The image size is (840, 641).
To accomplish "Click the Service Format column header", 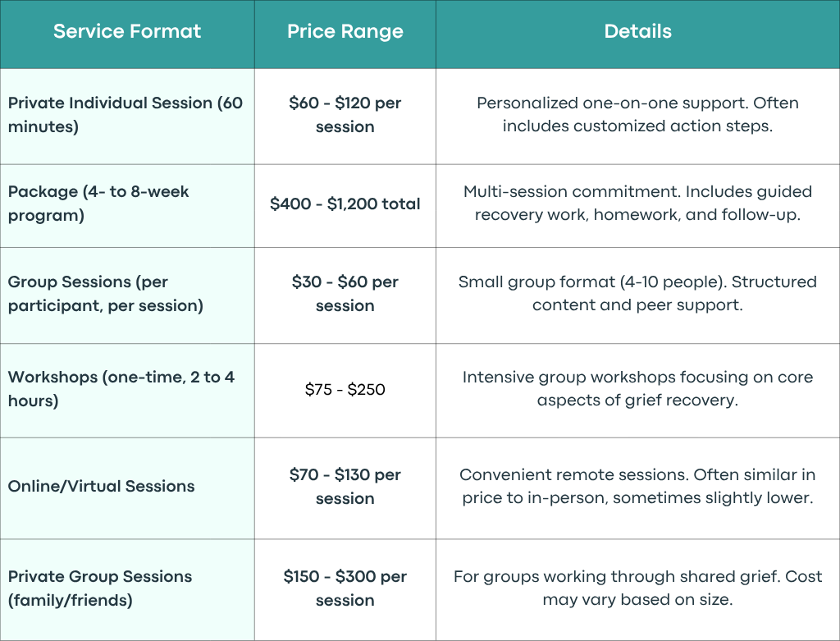I will pos(127,32).
